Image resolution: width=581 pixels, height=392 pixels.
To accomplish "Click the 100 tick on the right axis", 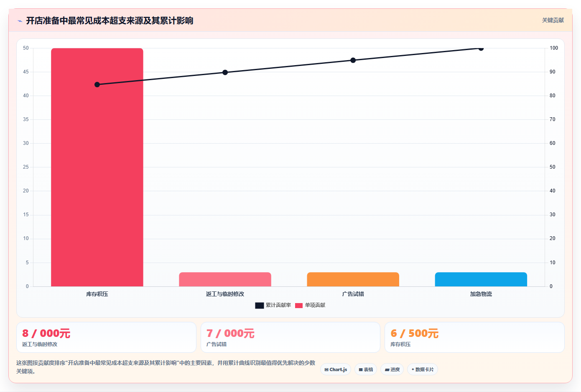I will [554, 48].
